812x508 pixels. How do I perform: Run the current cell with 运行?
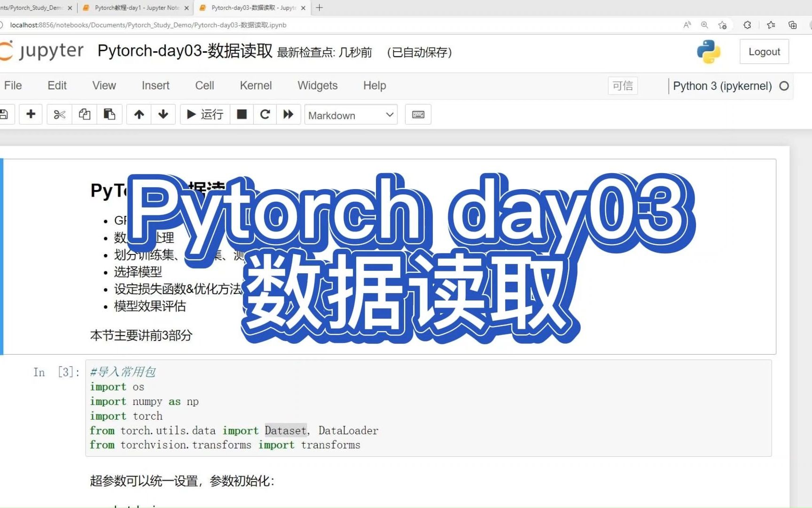point(205,114)
